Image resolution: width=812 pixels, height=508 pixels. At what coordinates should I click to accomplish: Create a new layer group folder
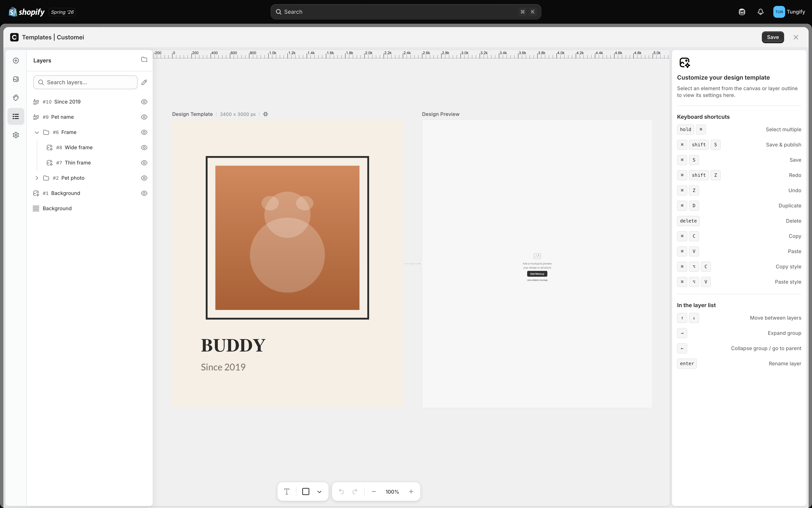(x=144, y=60)
